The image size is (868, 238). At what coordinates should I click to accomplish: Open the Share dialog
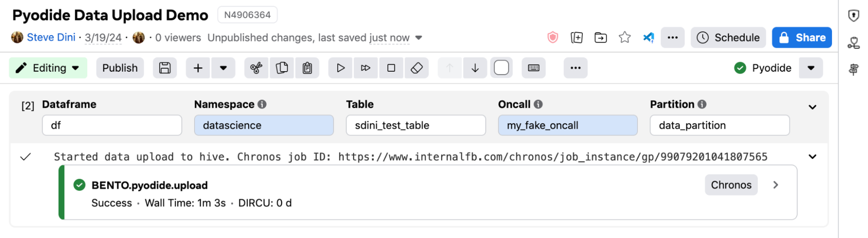click(x=802, y=38)
